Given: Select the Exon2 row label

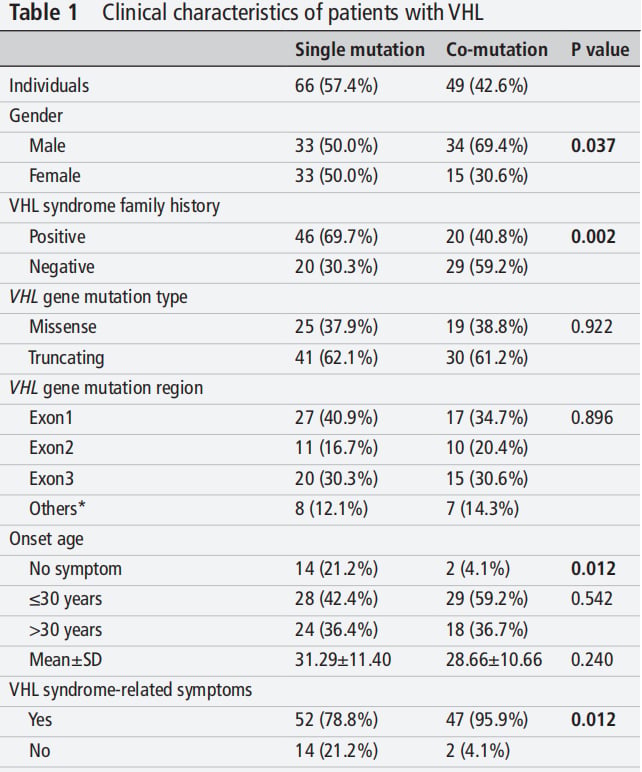Looking at the screenshot, I should click(x=51, y=448).
